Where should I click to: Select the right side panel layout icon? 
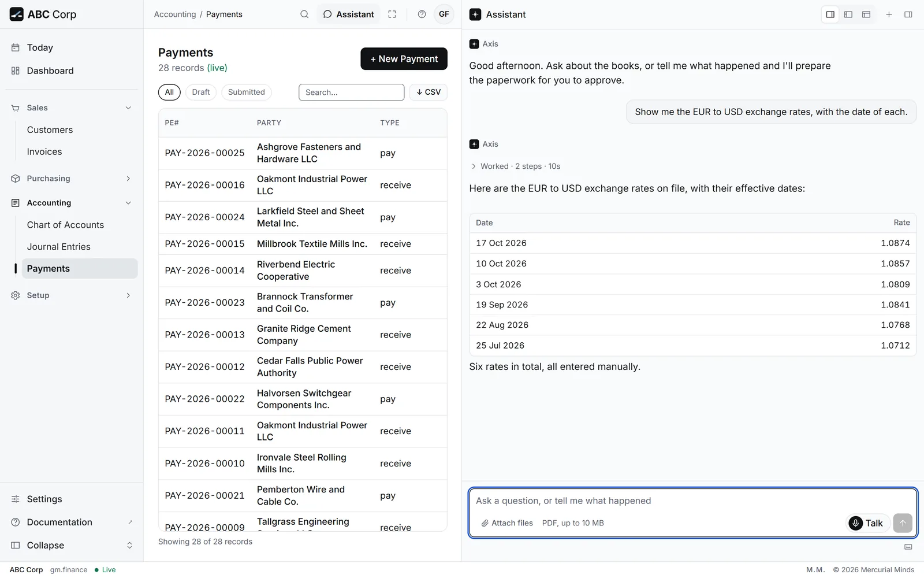click(830, 14)
